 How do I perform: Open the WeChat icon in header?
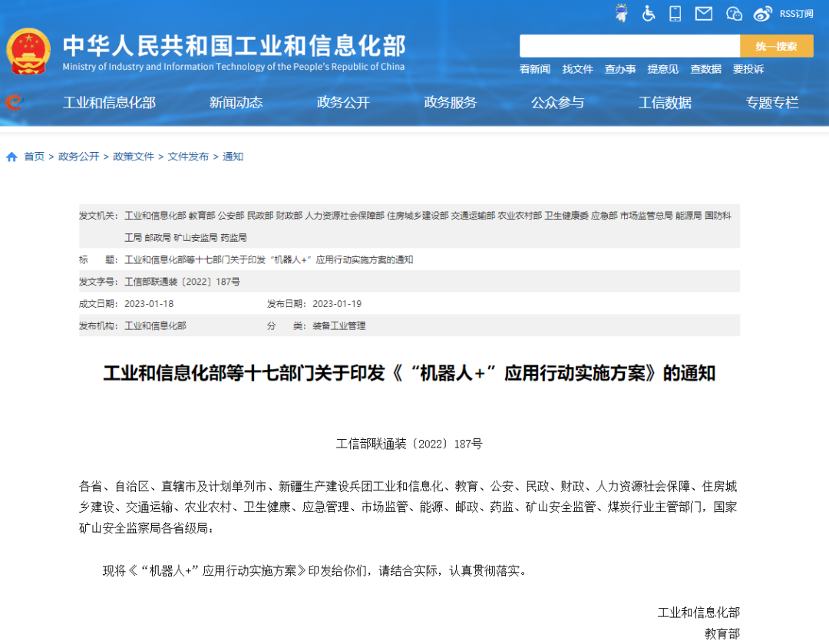pyautogui.click(x=734, y=13)
